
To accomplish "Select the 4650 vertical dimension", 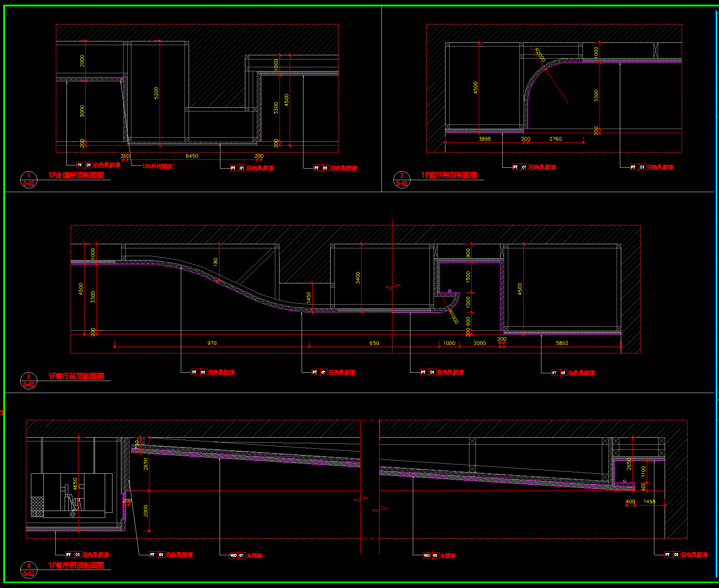I will pyautogui.click(x=75, y=484).
